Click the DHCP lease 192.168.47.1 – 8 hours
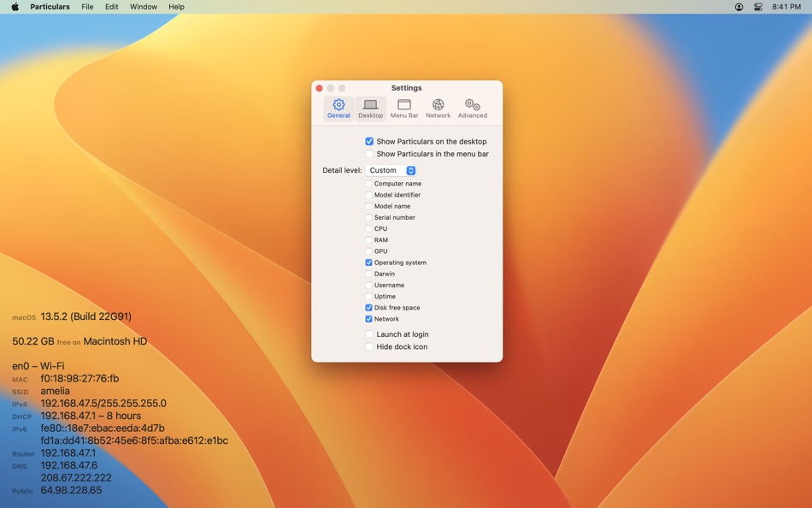Screen dimensions: 812x508 pos(91,416)
